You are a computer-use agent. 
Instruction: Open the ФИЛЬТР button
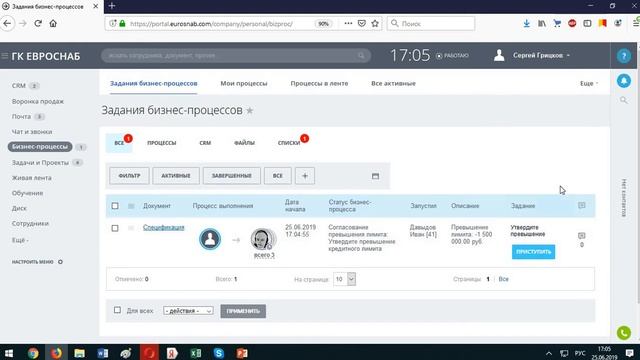tap(129, 176)
